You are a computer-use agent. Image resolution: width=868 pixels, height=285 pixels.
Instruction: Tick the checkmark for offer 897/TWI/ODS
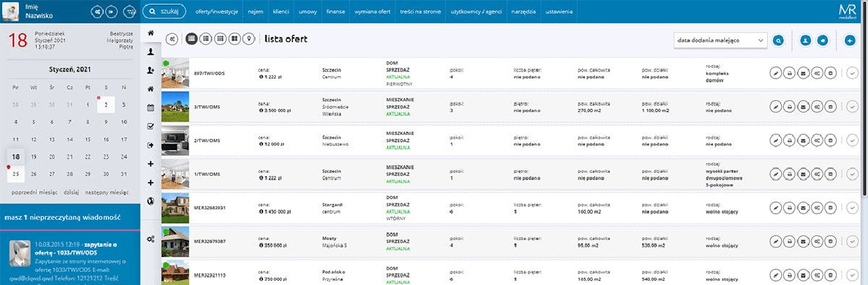pyautogui.click(x=853, y=73)
